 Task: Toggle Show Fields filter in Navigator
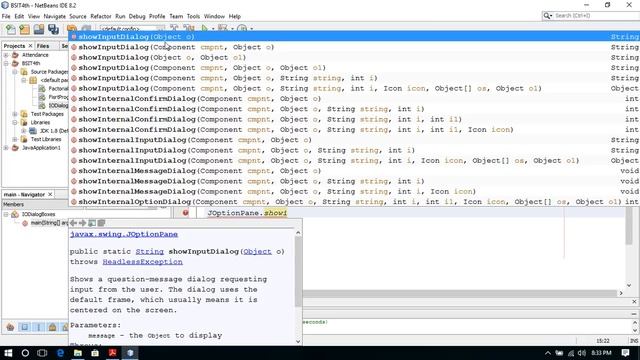(24, 327)
